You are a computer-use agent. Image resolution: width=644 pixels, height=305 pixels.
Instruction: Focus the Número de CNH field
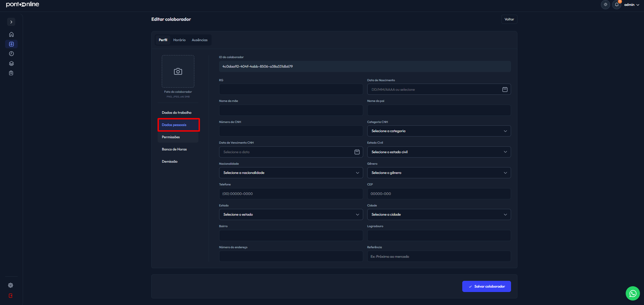pos(291,131)
